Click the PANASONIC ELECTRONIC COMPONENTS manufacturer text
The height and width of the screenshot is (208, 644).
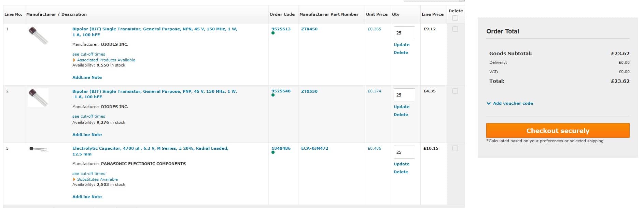pyautogui.click(x=143, y=164)
